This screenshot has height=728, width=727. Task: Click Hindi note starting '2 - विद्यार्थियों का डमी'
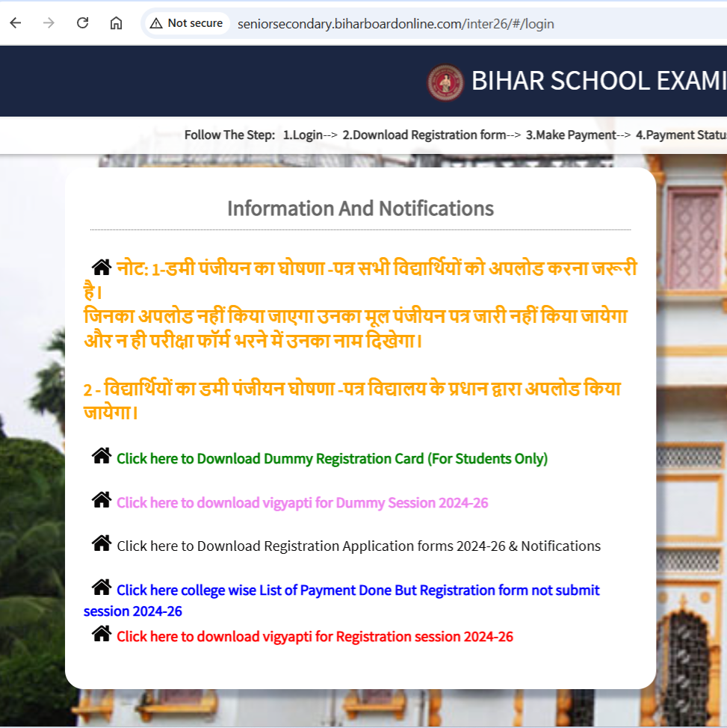coord(352,400)
